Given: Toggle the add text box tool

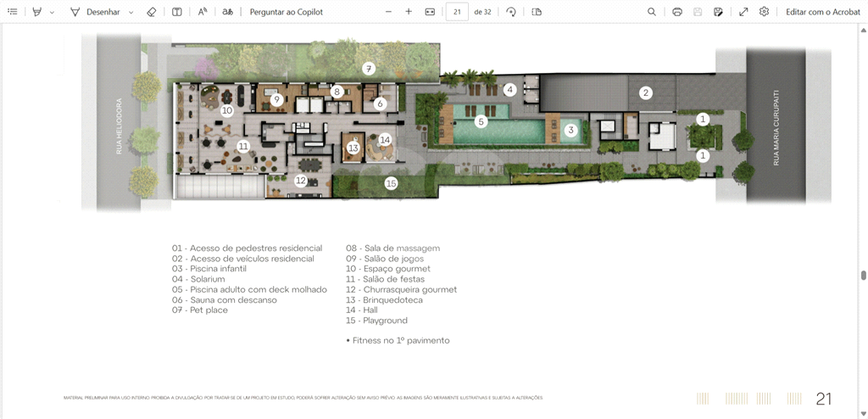Looking at the screenshot, I should (x=176, y=12).
